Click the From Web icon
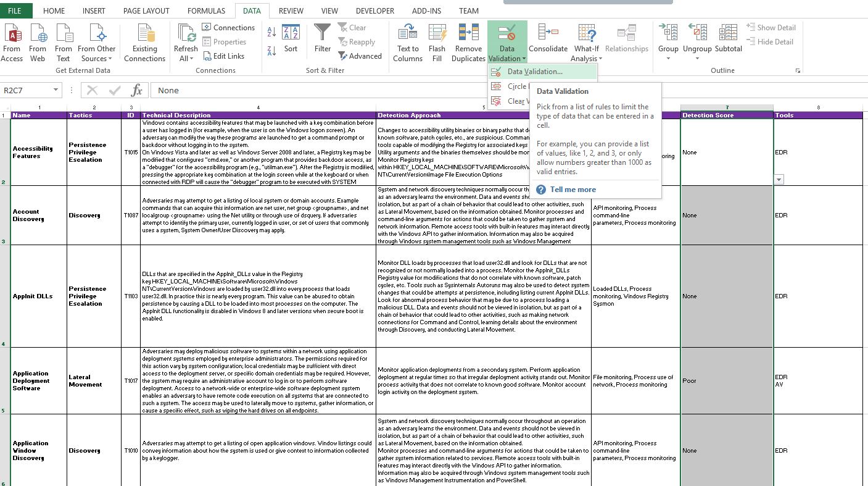The image size is (868, 486). click(38, 43)
